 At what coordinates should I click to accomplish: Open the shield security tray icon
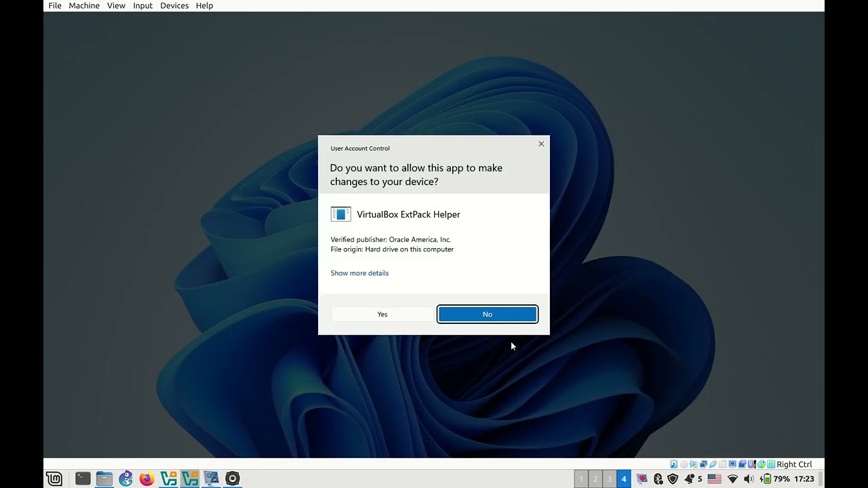(673, 479)
